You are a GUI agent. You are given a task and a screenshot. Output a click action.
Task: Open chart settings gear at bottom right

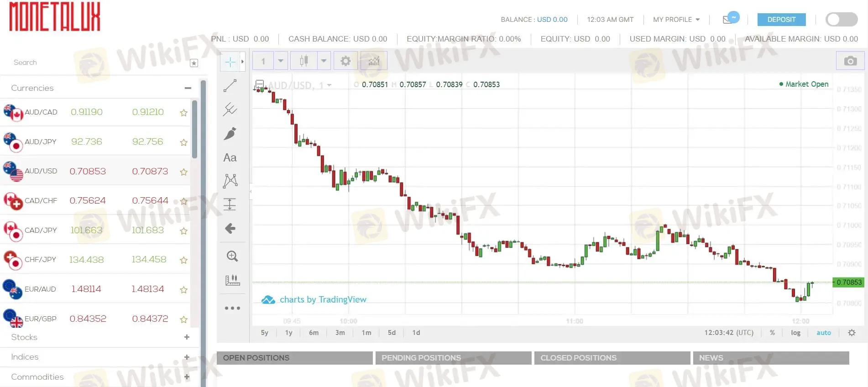coord(852,333)
